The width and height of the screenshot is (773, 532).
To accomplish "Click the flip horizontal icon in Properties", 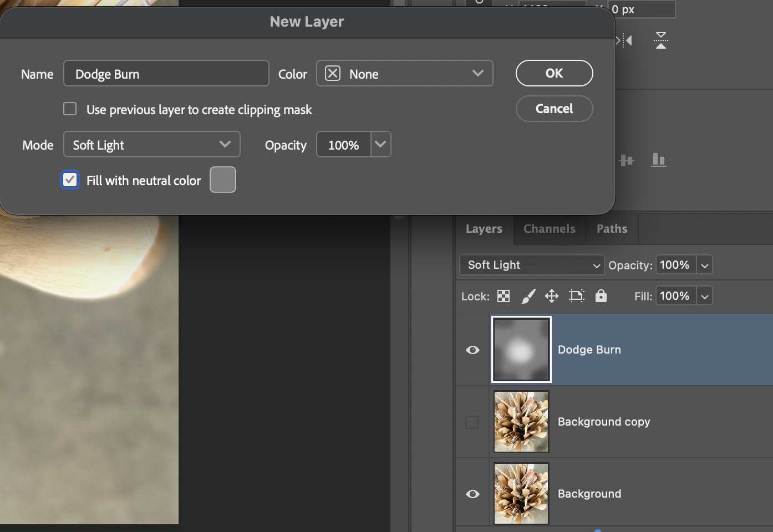I will 625,40.
